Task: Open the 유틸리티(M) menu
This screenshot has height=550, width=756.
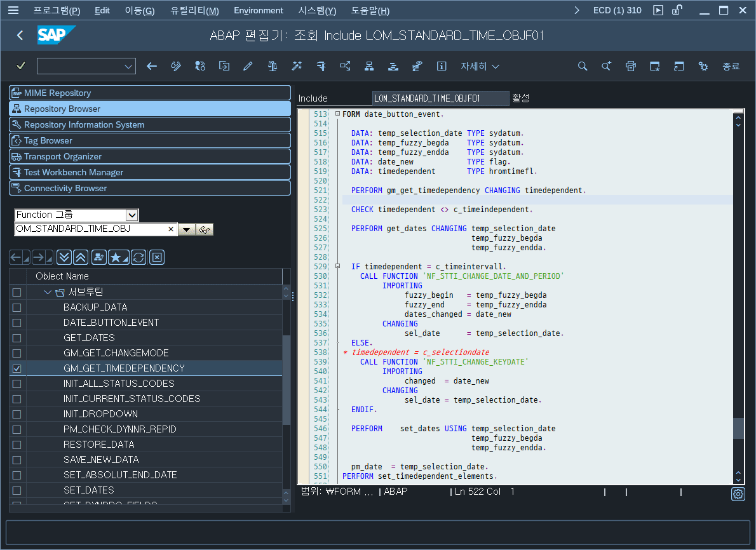Action: coord(194,11)
